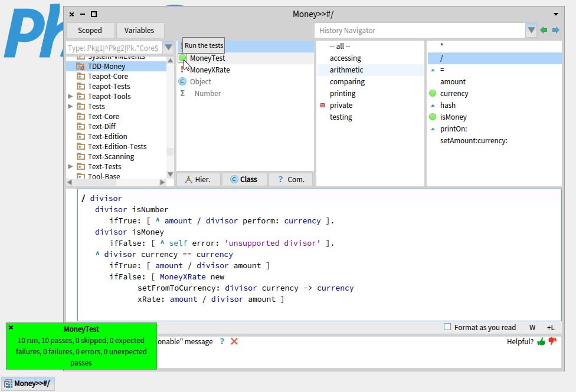Screen dimensions: 576x392
Task: Open the package filter dropdown arrow
Action: tap(168, 48)
